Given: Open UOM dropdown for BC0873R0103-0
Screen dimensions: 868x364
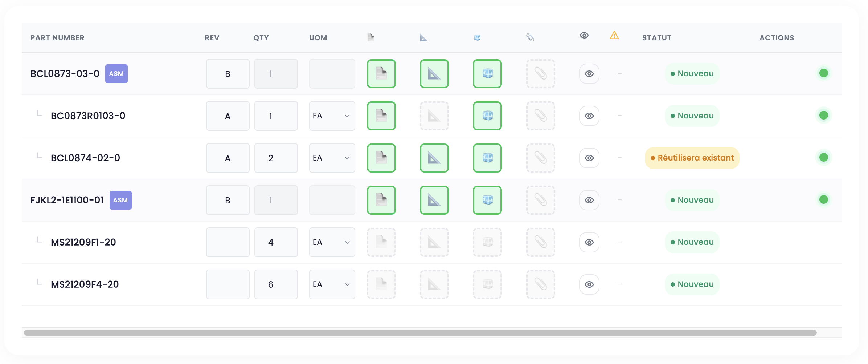Looking at the screenshot, I should (332, 116).
